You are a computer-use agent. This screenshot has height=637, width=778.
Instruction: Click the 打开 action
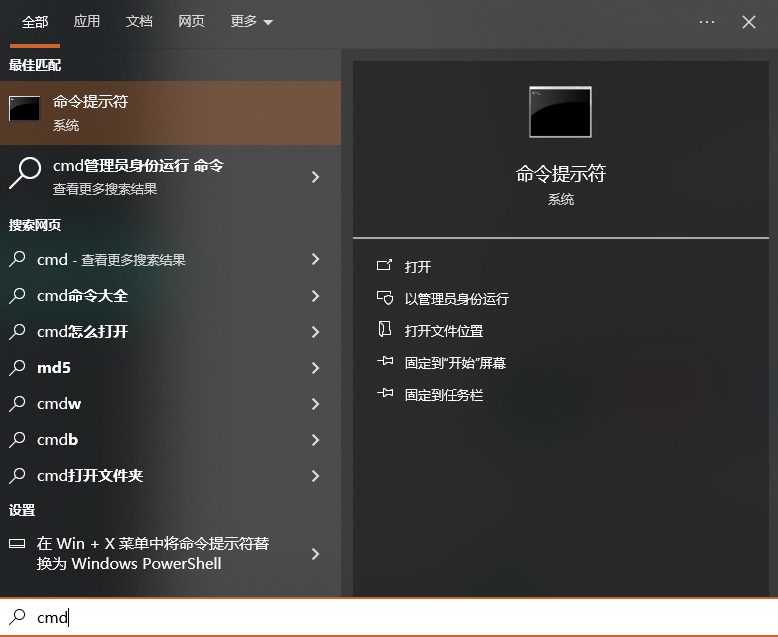(417, 267)
